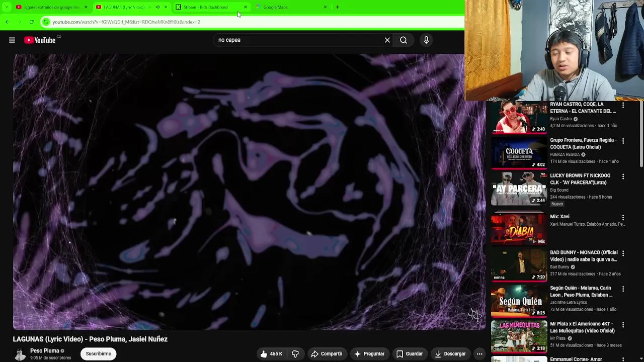Open Ryan Castro video thumbnail
This screenshot has width=644, height=362.
[x=519, y=118]
